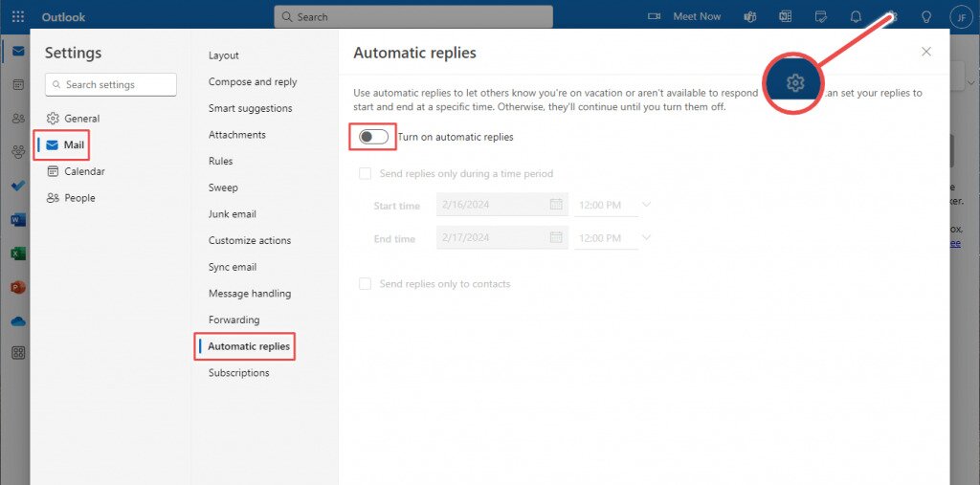Show notifications with the bell icon
980x485 pixels.
[x=856, y=16]
